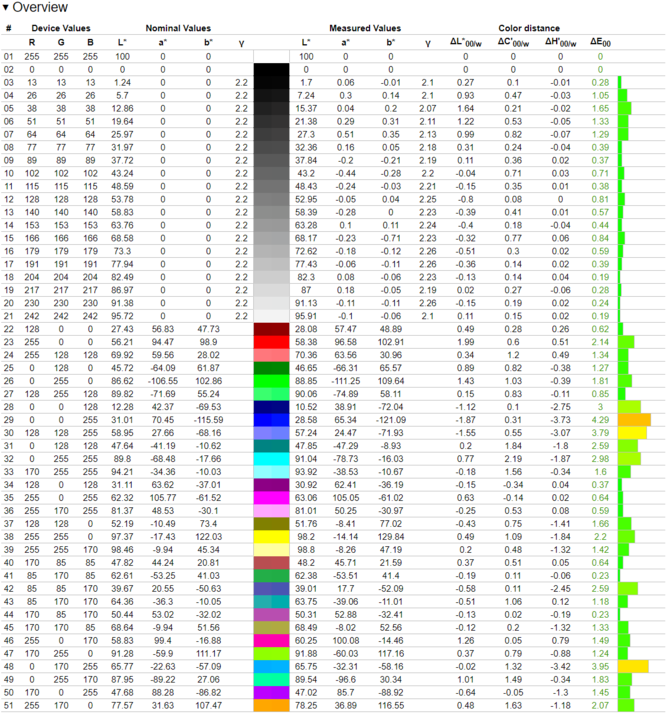Click the row number 01 cell

pos(9,57)
